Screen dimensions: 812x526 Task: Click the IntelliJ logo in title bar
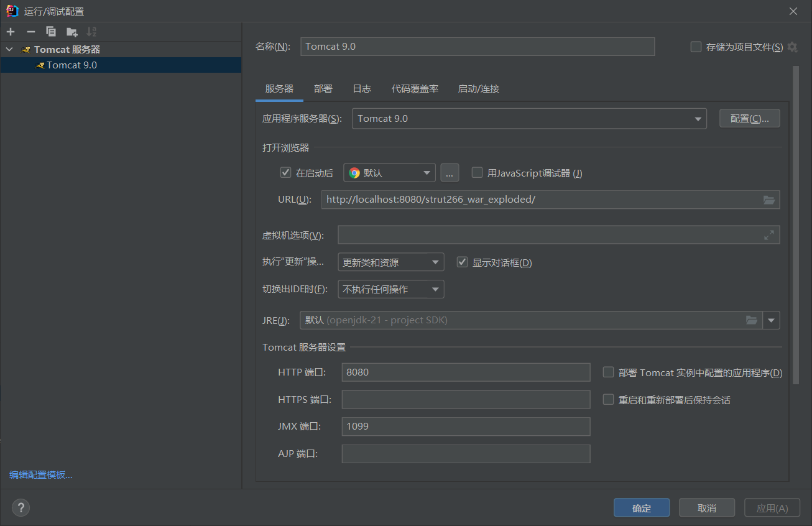[x=12, y=11]
